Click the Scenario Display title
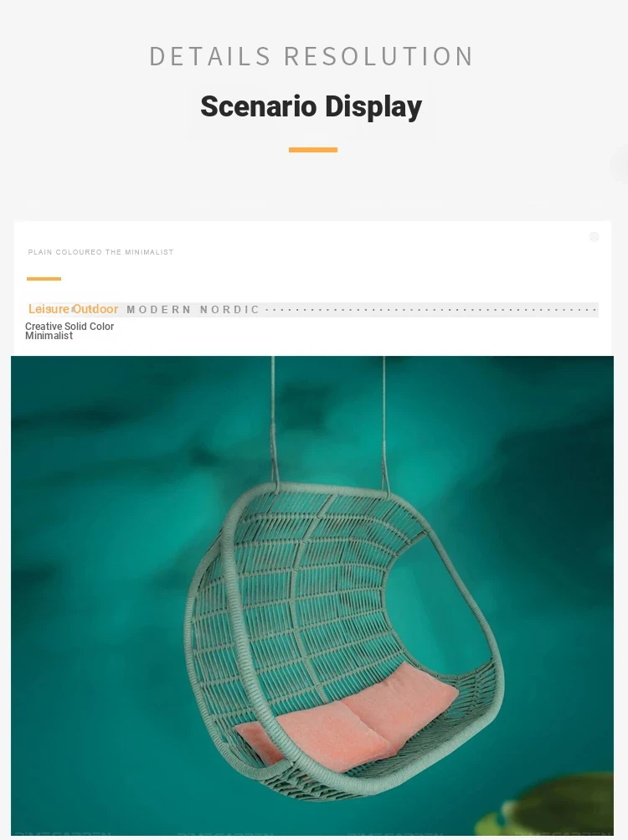Image resolution: width=628 pixels, height=840 pixels. pos(311,106)
